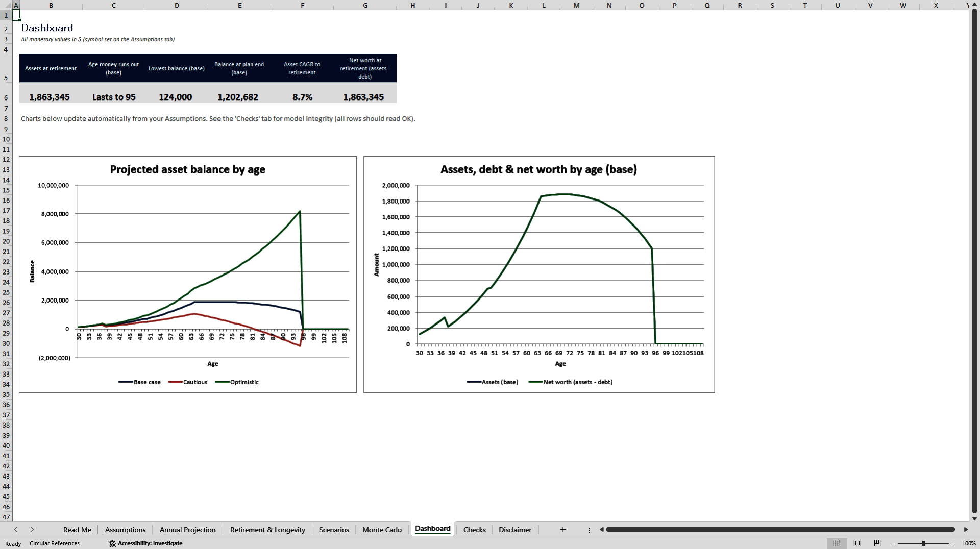Click 'Balance at plan end (base)' header
Viewport: 980px width, 549px height.
[239, 68]
